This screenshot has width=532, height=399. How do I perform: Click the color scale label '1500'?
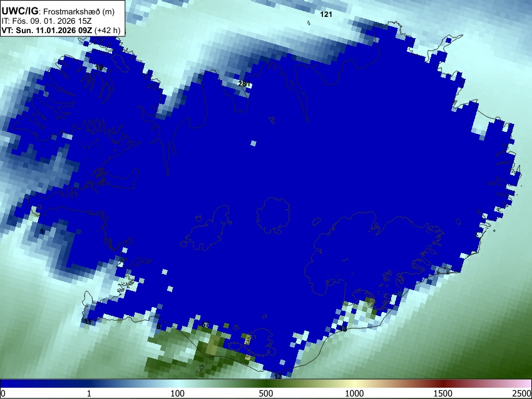[442, 393]
